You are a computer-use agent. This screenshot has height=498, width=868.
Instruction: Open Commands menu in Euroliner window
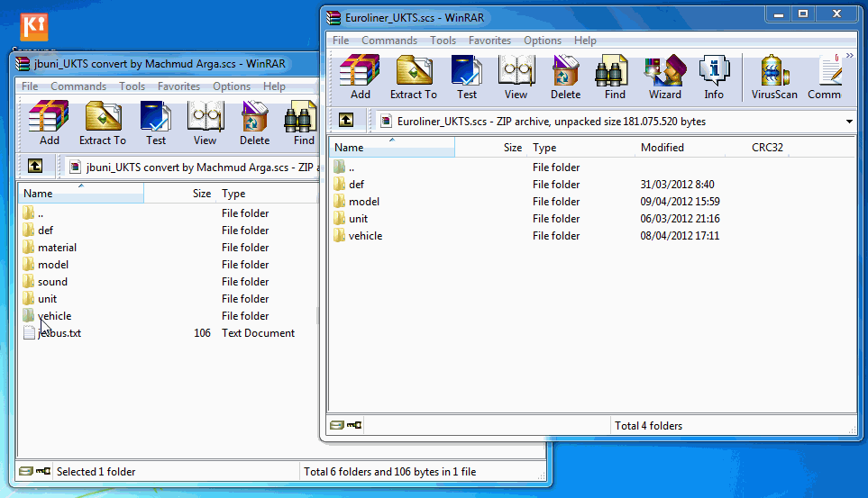click(389, 41)
